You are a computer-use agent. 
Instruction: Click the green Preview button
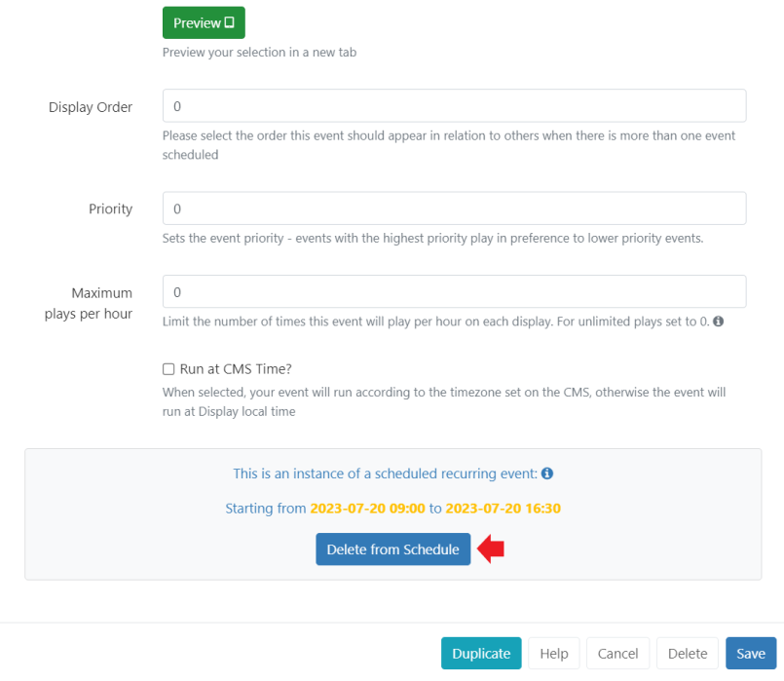coord(204,22)
